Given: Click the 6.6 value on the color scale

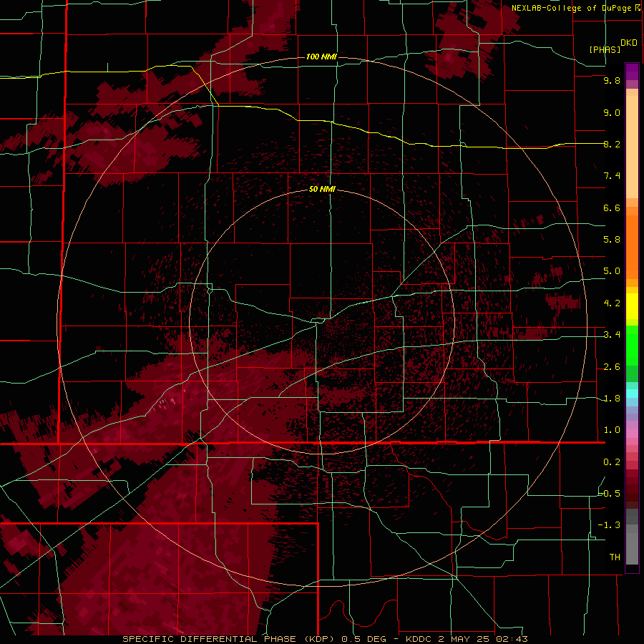Looking at the screenshot, I should [612, 208].
